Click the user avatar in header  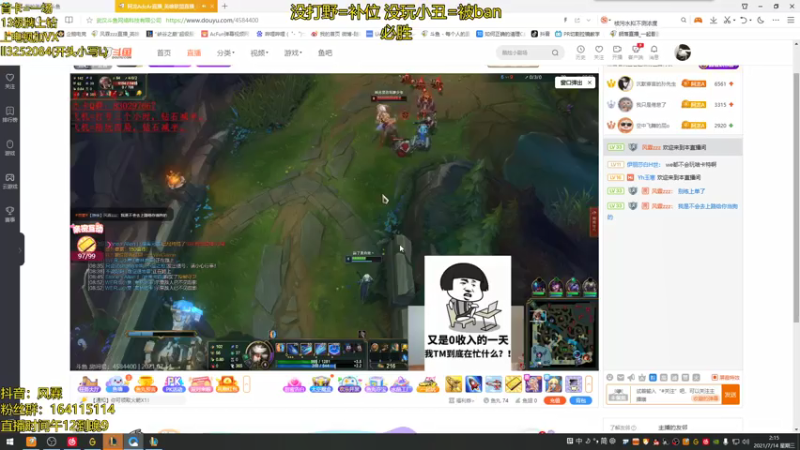683,52
